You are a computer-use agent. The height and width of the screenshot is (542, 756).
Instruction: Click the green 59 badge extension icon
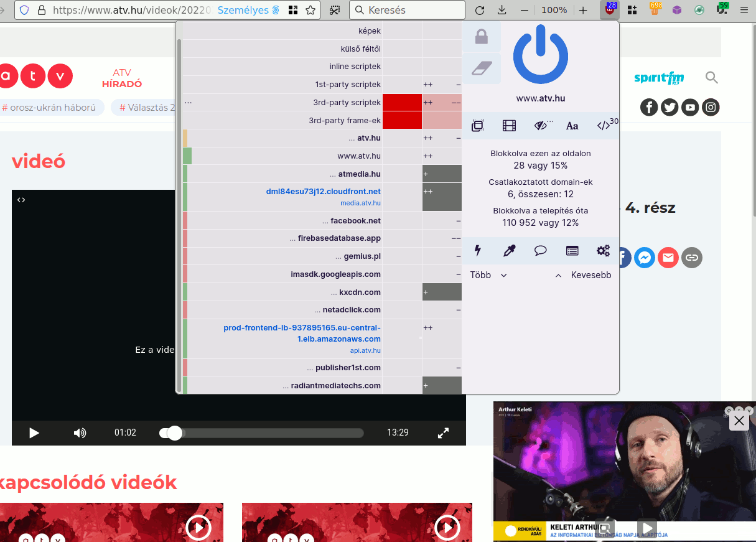(x=722, y=9)
